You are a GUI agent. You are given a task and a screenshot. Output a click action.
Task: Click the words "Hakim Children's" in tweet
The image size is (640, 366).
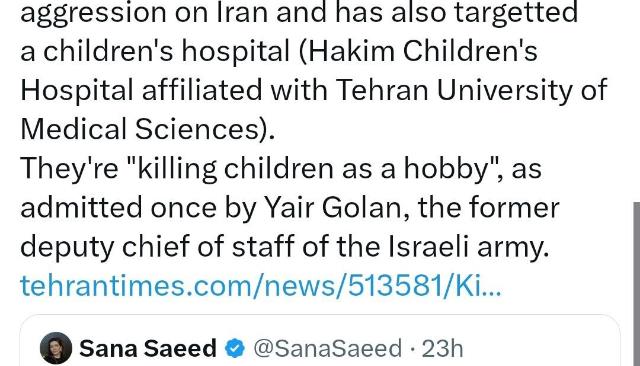coord(425,51)
